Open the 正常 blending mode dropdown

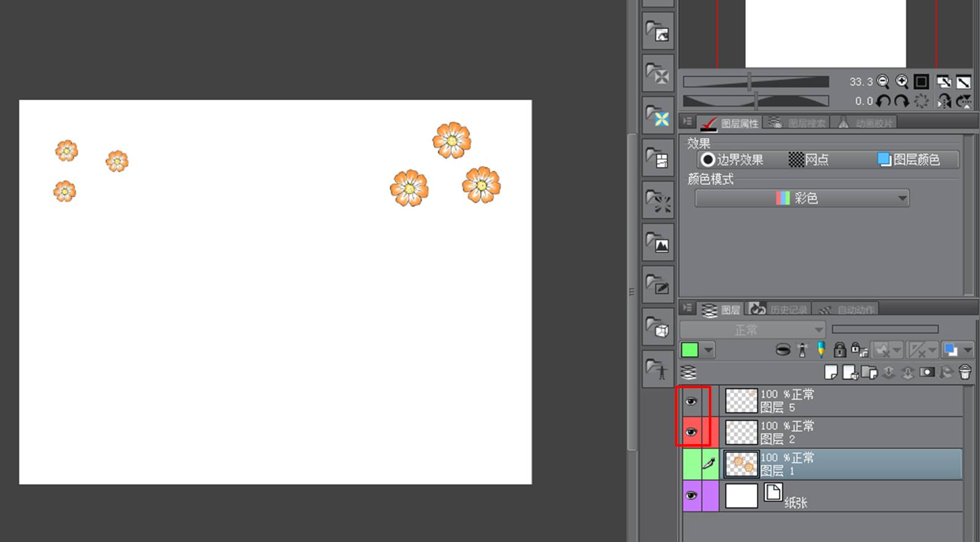(x=752, y=330)
